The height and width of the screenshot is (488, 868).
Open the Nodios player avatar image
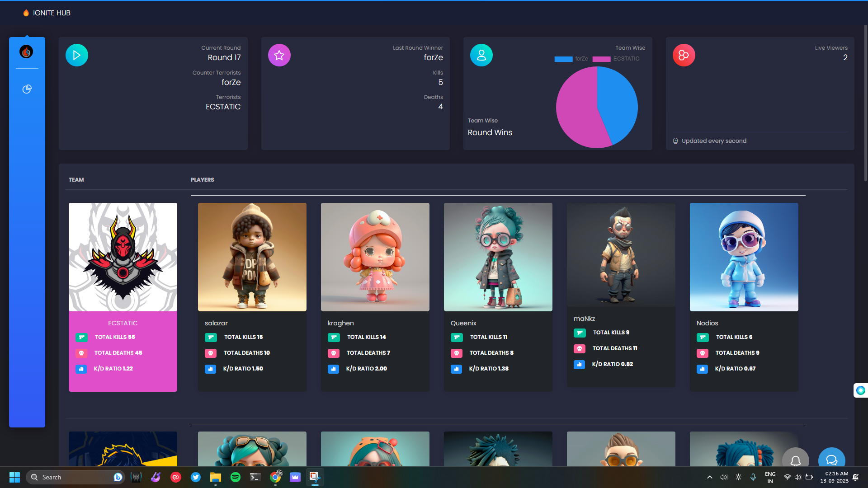click(744, 257)
